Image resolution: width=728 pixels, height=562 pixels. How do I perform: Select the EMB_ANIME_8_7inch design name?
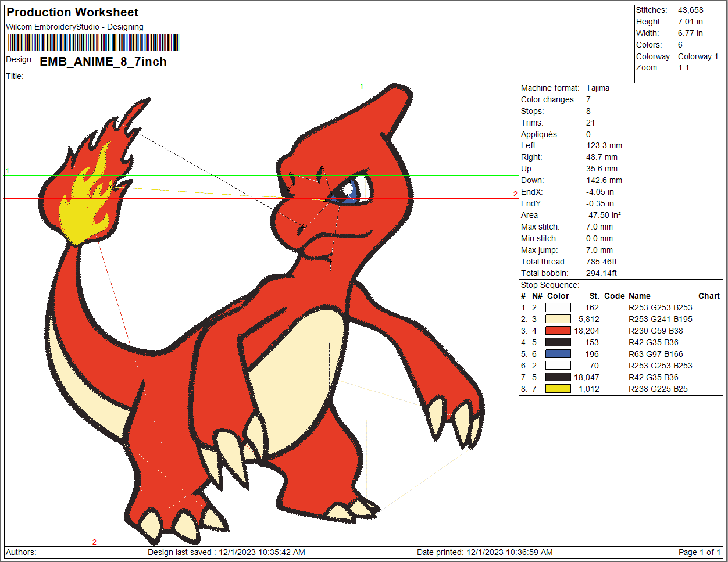click(103, 62)
